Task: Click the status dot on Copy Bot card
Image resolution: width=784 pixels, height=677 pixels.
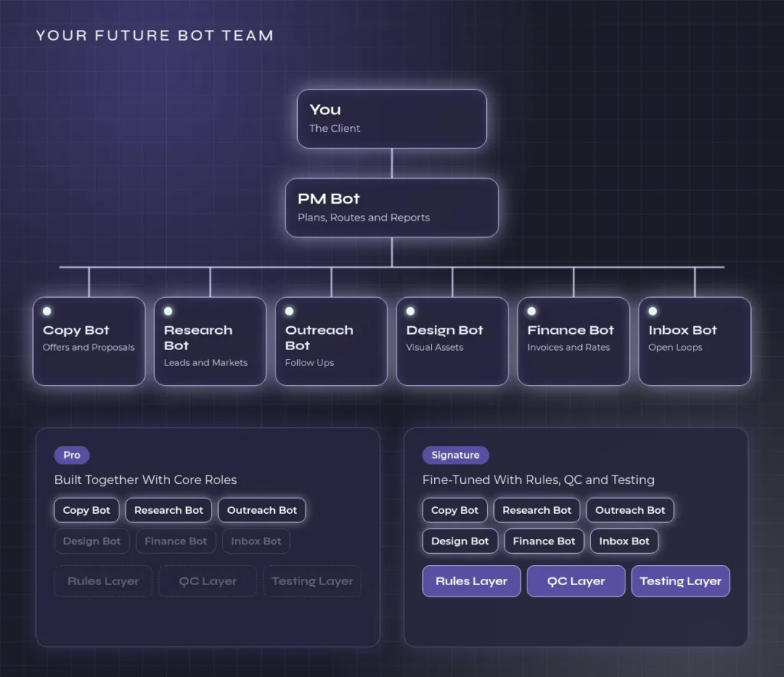Action: (47, 312)
